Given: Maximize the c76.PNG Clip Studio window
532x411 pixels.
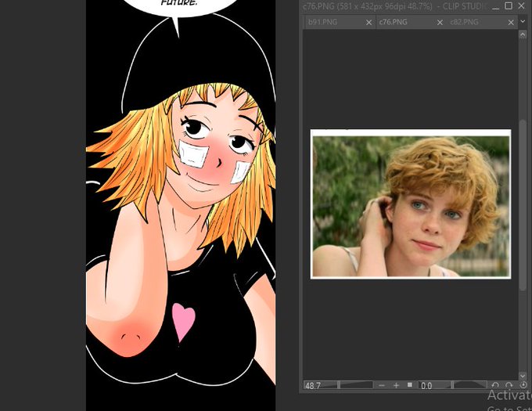Looking at the screenshot, I should pyautogui.click(x=509, y=5).
